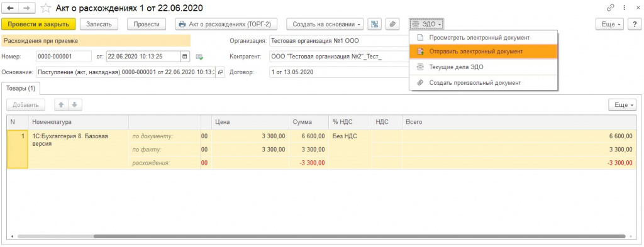
Task: Open the document structure report icon
Action: coord(374,25)
